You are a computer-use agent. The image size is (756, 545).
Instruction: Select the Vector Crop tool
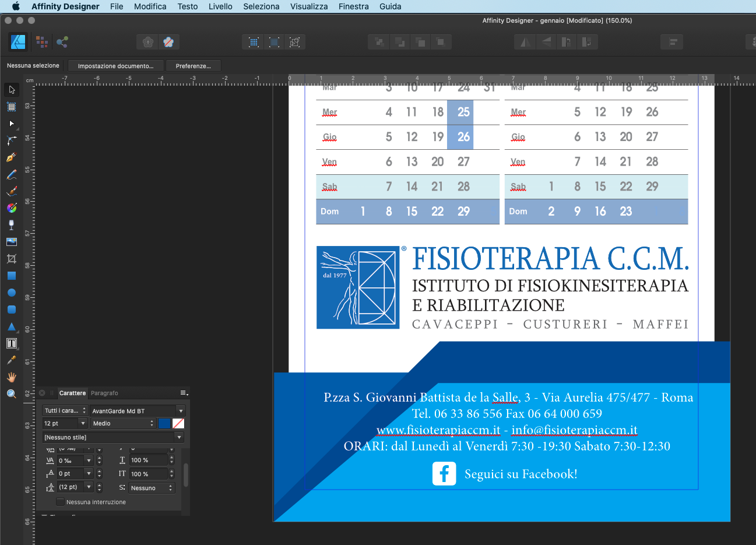(12, 259)
